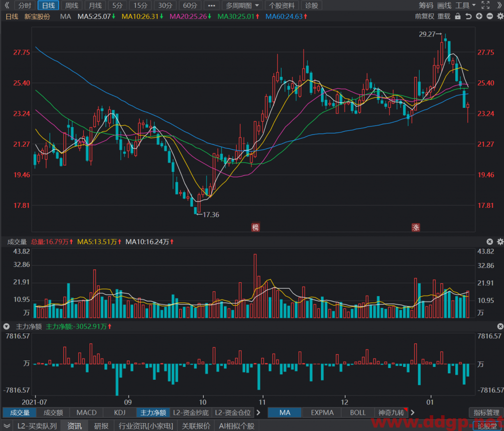
Task: Toggle the 前复权 price adjustment
Action: pyautogui.click(x=424, y=16)
